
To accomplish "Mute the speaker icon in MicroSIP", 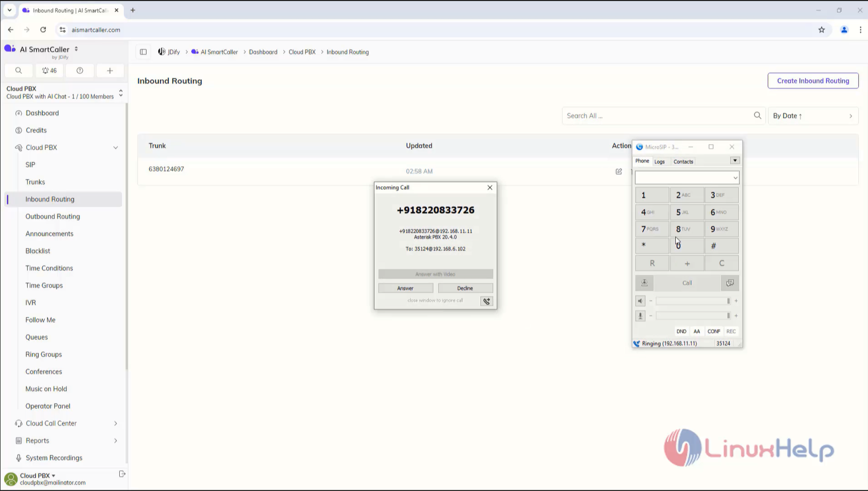I will tap(640, 301).
